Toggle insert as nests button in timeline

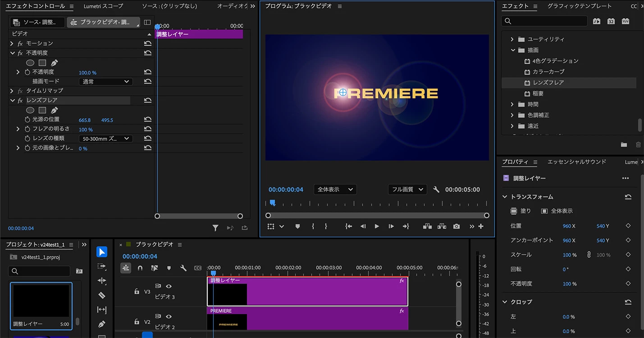click(126, 268)
